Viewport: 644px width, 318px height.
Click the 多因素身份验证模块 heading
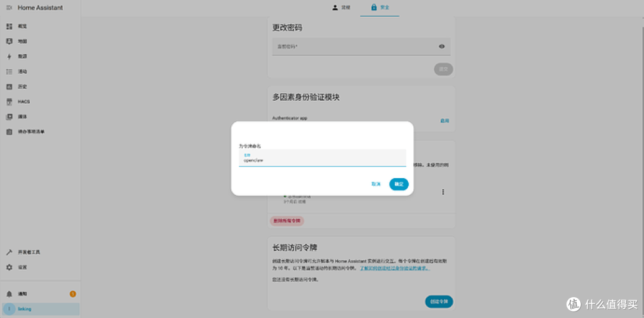306,97
